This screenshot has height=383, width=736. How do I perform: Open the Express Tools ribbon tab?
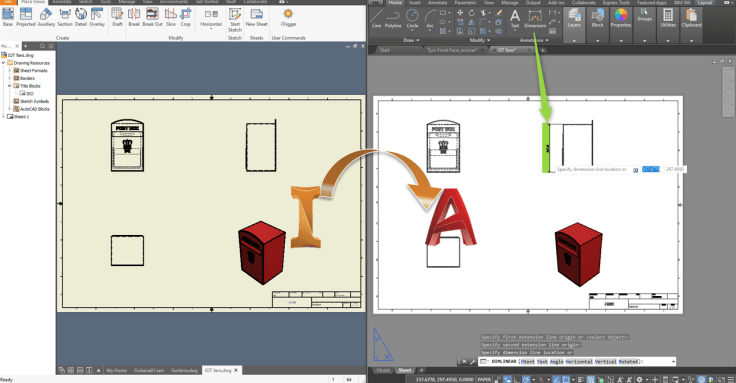616,3
